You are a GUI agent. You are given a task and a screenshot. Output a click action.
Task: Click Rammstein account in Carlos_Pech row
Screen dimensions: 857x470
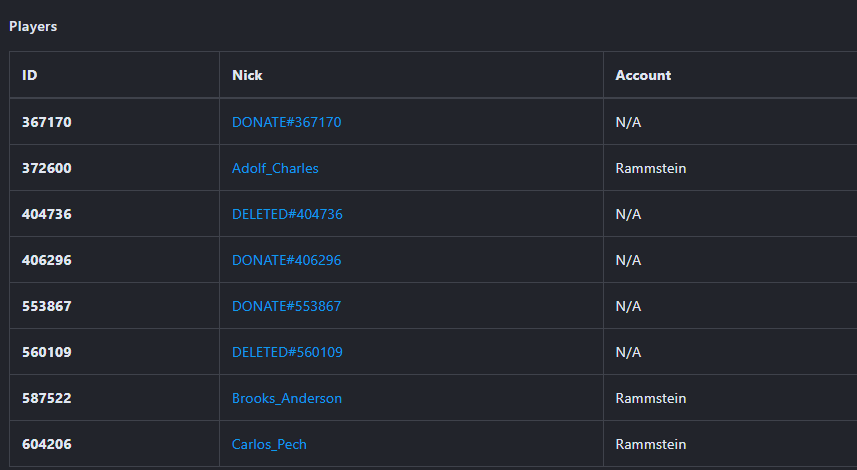(650, 444)
